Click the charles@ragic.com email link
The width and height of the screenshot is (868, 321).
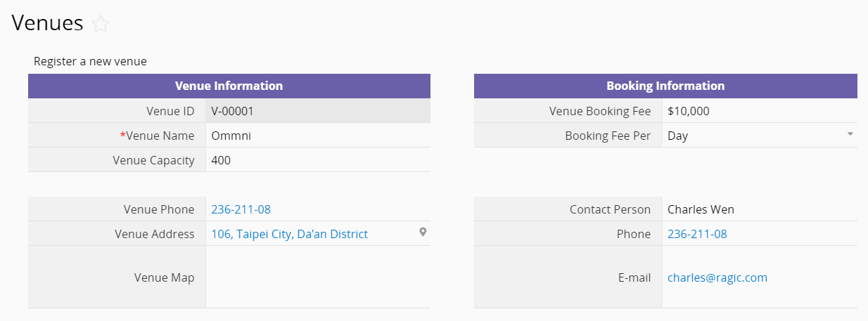(x=717, y=277)
